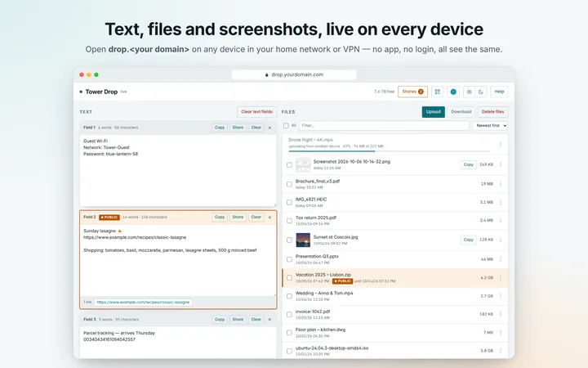Click the PUBLIC badge on Field 2
The height and width of the screenshot is (368, 588).
pos(109,218)
